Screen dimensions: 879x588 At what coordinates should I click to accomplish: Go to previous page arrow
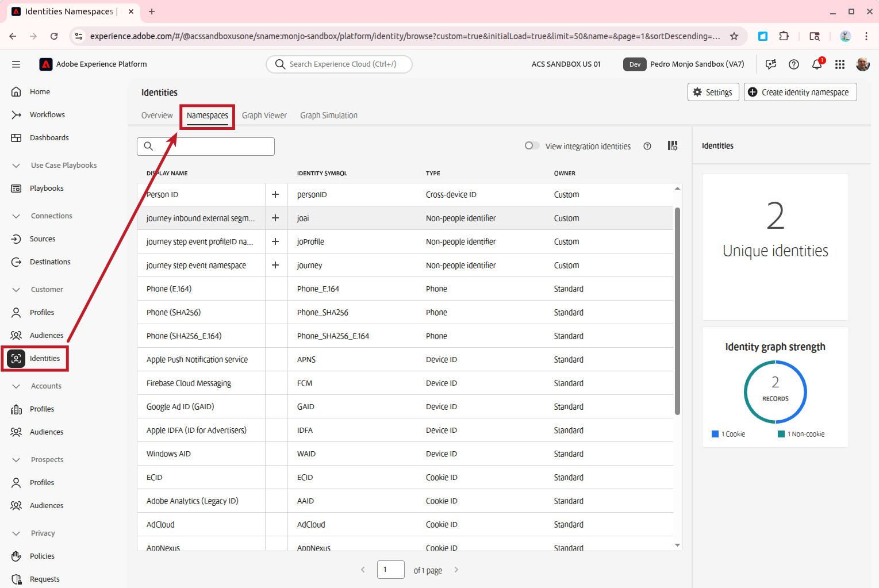[x=363, y=570]
